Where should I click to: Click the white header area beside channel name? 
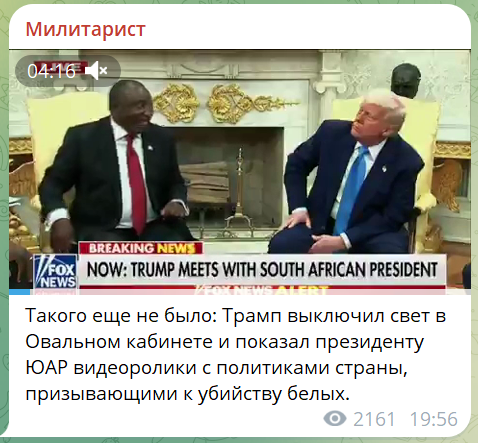[307, 29]
